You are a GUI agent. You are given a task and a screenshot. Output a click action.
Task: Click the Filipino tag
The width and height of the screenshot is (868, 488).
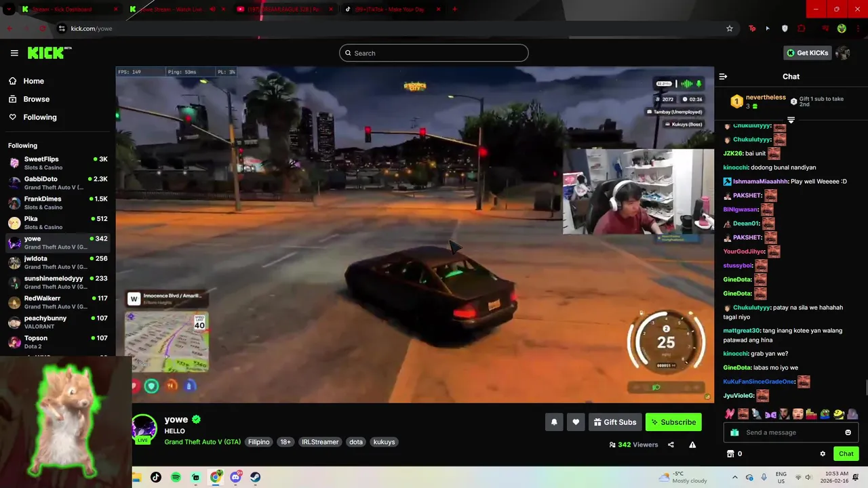pyautogui.click(x=258, y=442)
